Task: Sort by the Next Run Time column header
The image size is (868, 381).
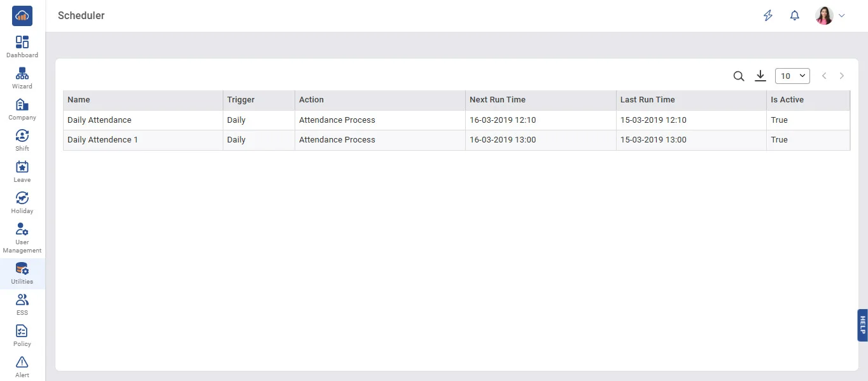Action: tap(498, 100)
